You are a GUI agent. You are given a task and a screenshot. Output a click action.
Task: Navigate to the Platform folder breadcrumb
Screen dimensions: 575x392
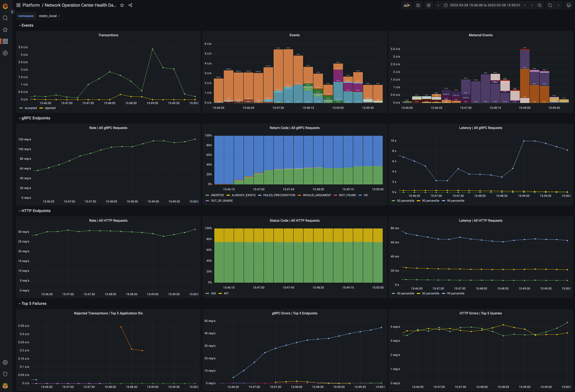pyautogui.click(x=31, y=5)
